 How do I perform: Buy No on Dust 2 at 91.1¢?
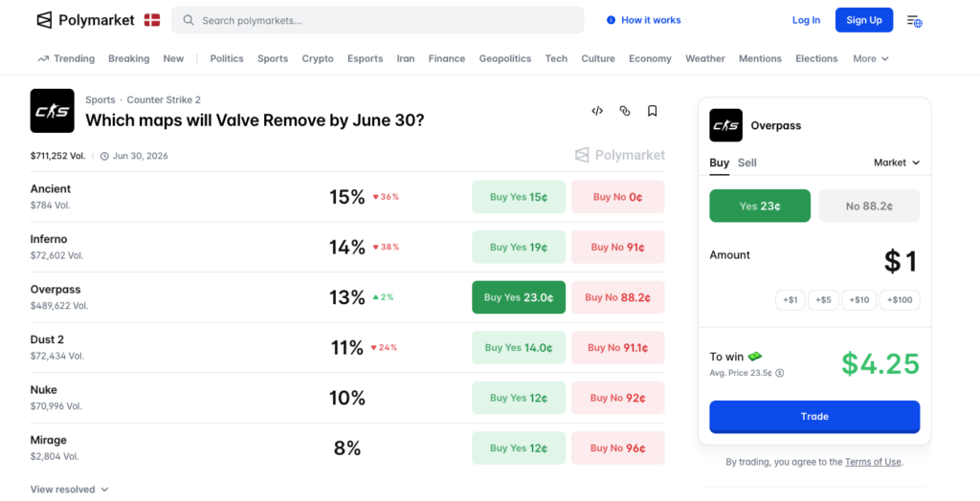618,347
